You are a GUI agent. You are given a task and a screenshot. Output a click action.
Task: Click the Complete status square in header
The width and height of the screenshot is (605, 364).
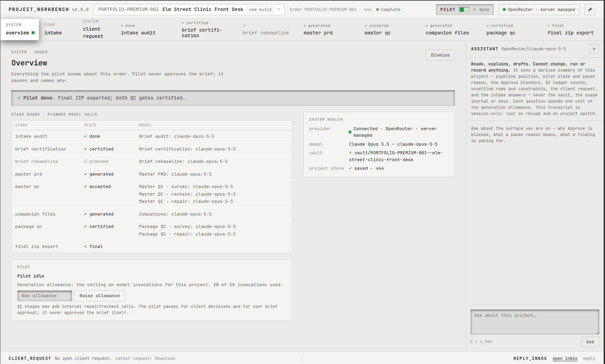[377, 10]
